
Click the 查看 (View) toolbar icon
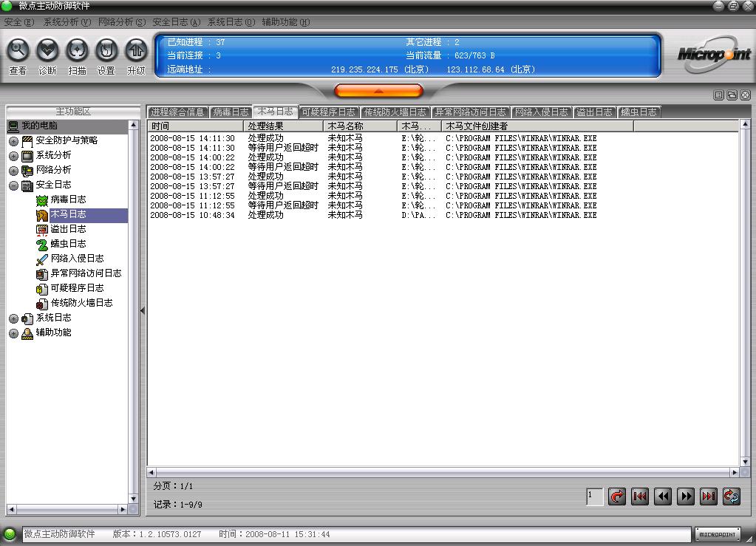18,50
